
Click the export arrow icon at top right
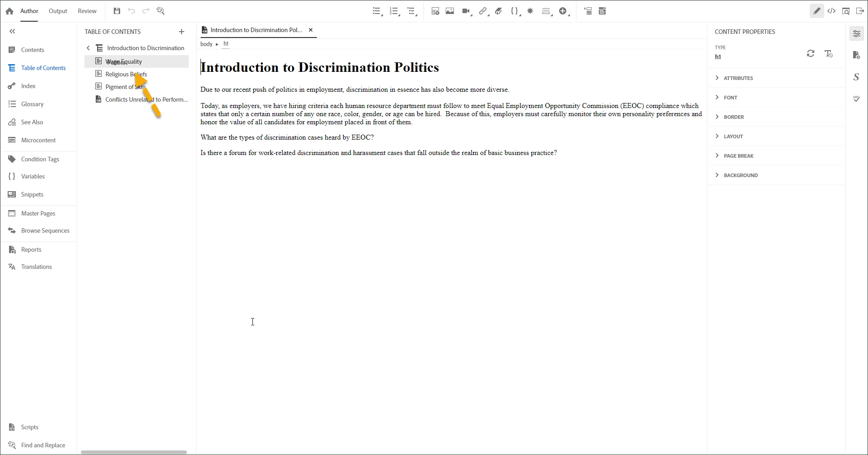pos(860,11)
